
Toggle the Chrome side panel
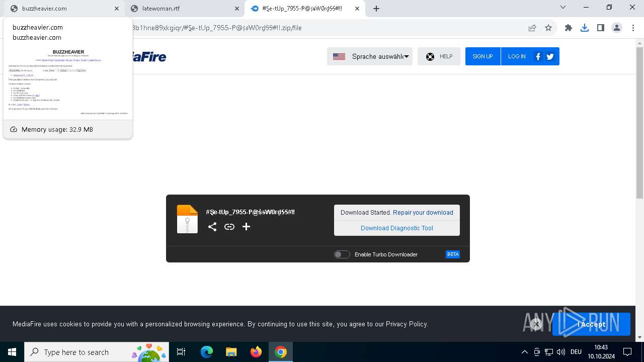(x=601, y=28)
